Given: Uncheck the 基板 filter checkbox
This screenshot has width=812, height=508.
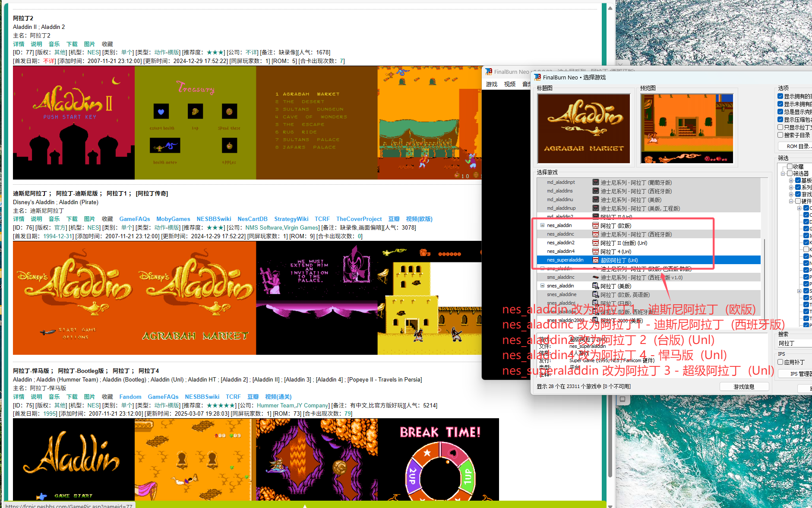Looking at the screenshot, I should 798,180.
